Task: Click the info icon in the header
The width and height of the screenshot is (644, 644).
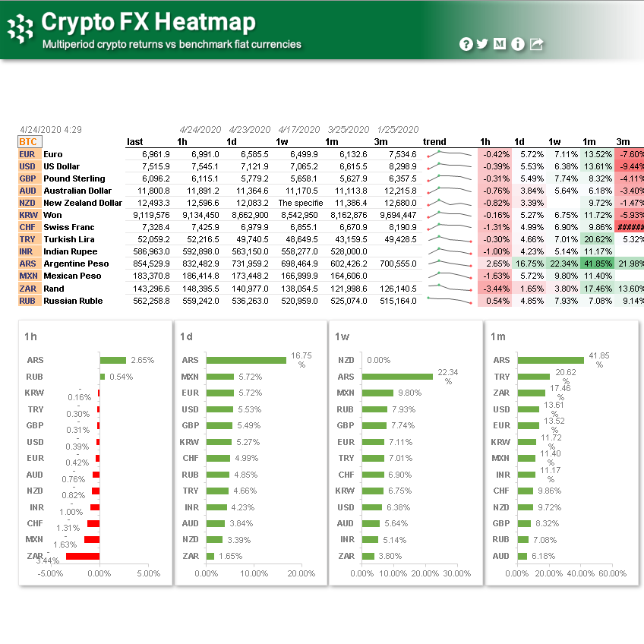Action: [x=517, y=44]
